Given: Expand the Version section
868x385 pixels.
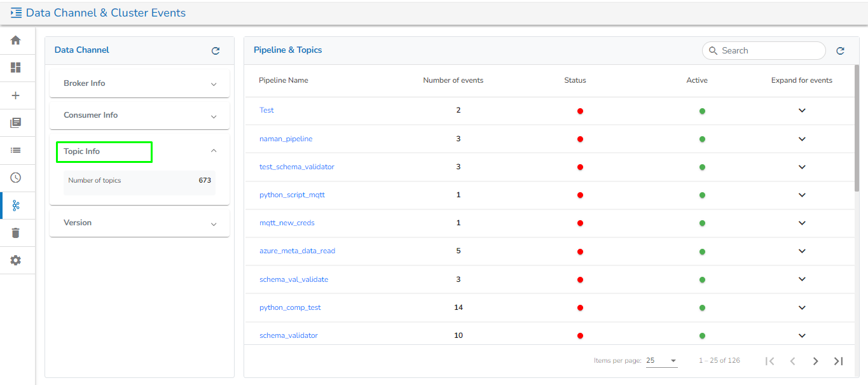Looking at the screenshot, I should 214,224.
